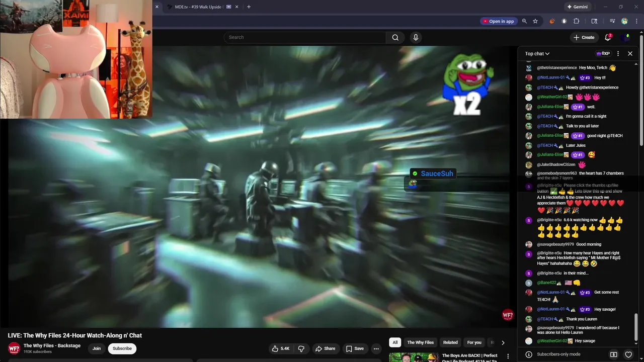The width and height of the screenshot is (644, 362).
Task: Click the Super Chat dollar icon
Action: pos(614,354)
